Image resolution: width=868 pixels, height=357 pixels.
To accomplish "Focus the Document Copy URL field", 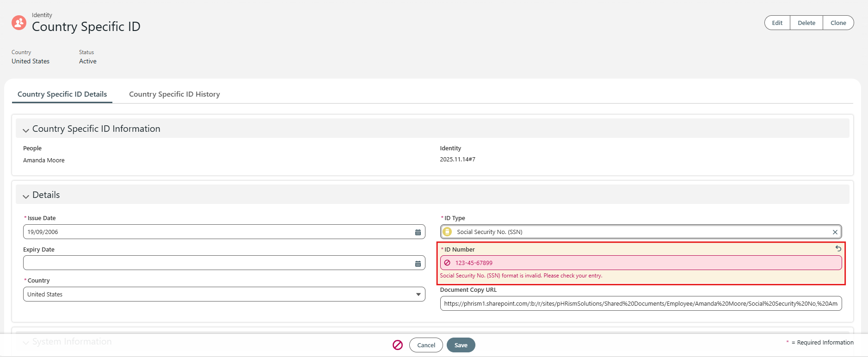I will [x=640, y=304].
